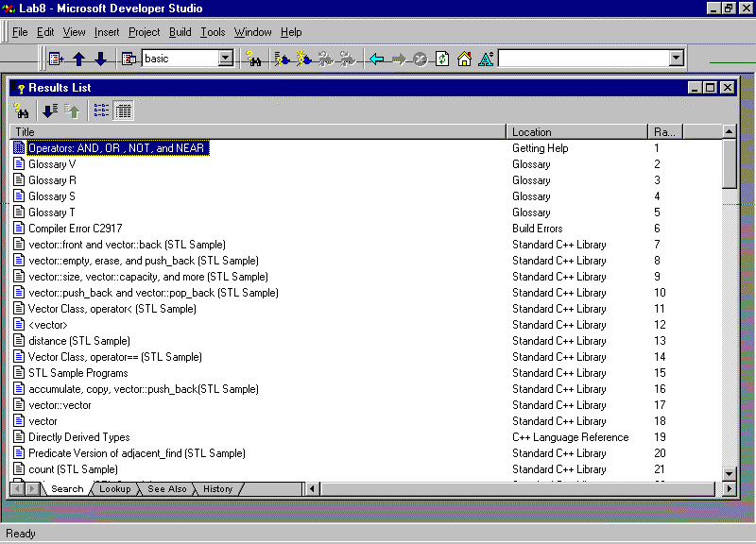Click the document icon next to Glossary V
Screen dimensions: 756x544
(19, 163)
